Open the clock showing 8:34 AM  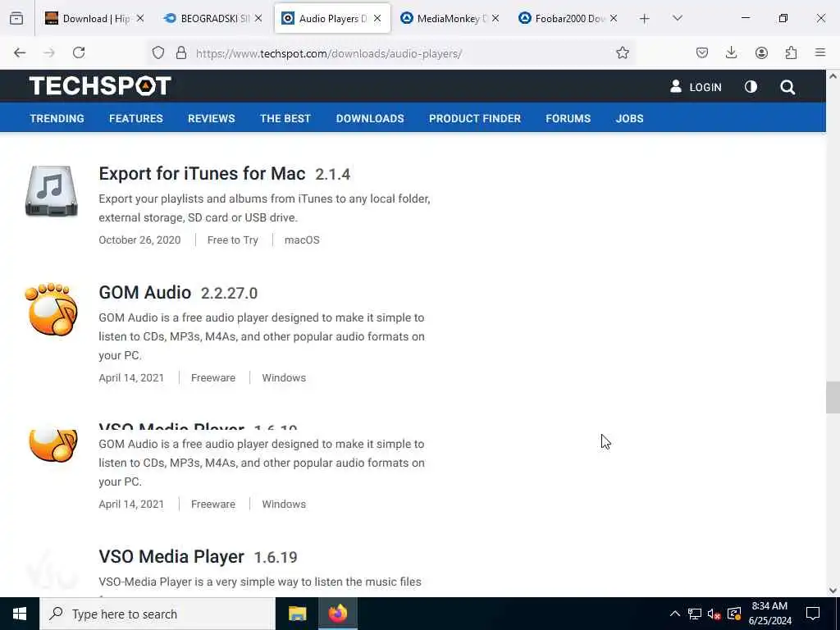(769, 614)
